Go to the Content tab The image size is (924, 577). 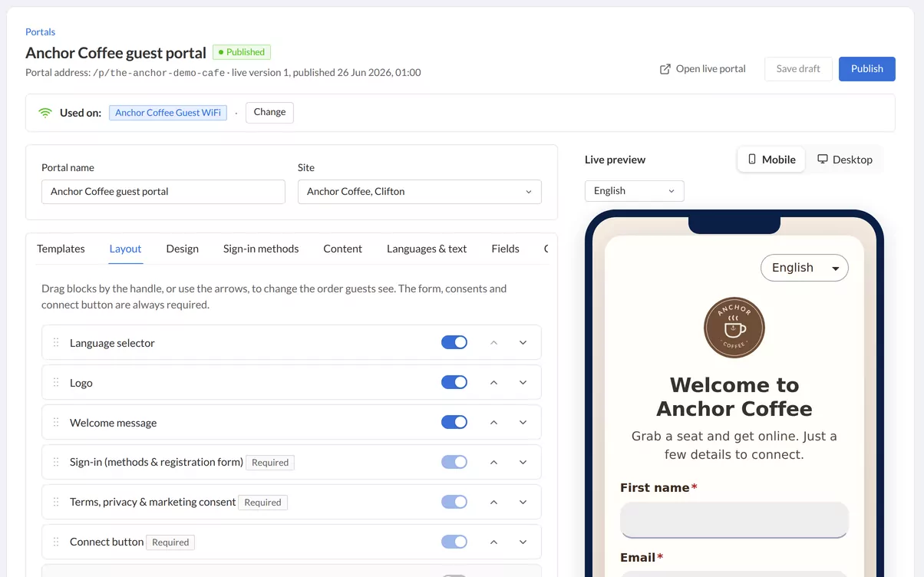pyautogui.click(x=342, y=249)
